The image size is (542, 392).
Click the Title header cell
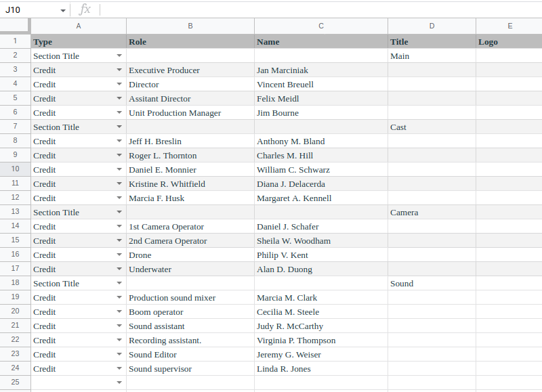point(432,41)
